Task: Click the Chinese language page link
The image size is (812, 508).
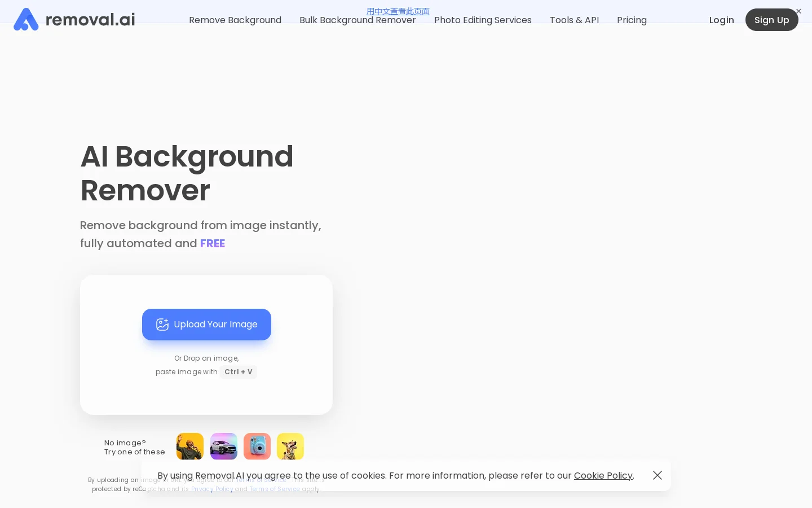Action: click(x=398, y=11)
